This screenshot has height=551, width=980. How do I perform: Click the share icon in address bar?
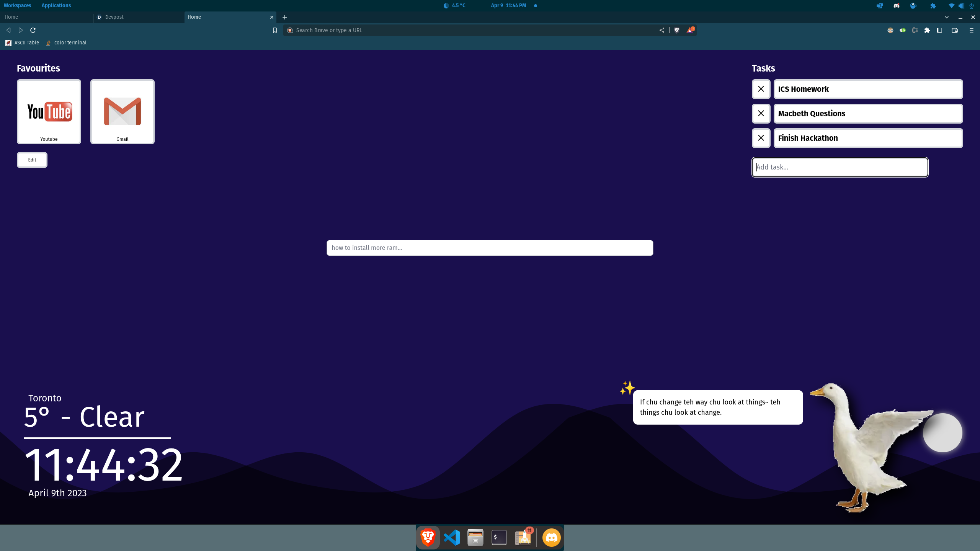[661, 30]
